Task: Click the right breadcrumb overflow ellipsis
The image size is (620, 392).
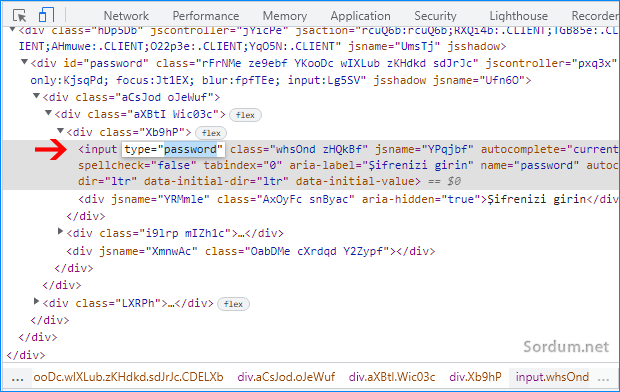Action: (x=603, y=377)
